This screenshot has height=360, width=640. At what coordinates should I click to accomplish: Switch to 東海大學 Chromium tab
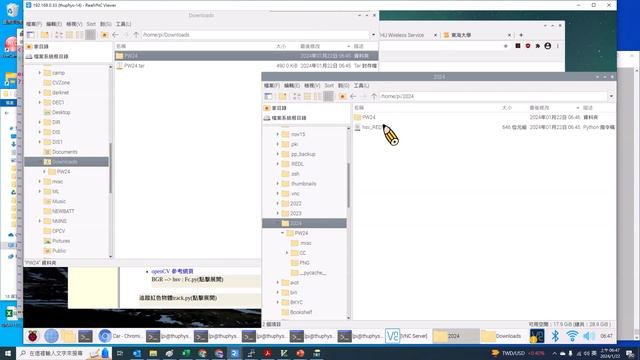point(477,35)
